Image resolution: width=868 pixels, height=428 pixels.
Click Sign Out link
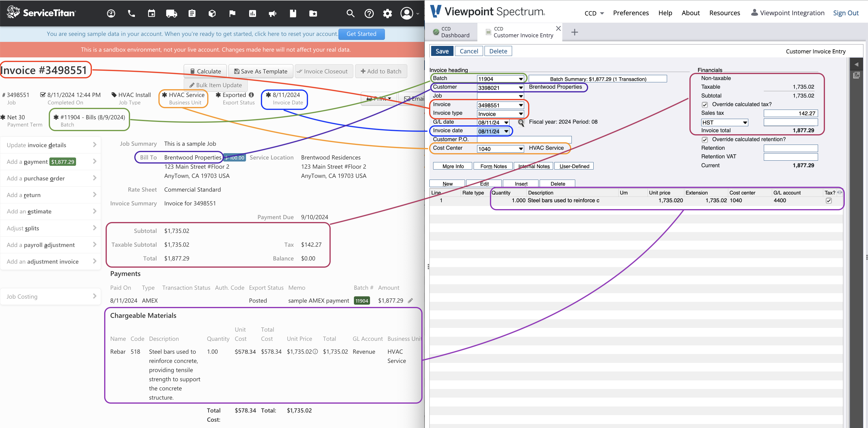point(845,13)
